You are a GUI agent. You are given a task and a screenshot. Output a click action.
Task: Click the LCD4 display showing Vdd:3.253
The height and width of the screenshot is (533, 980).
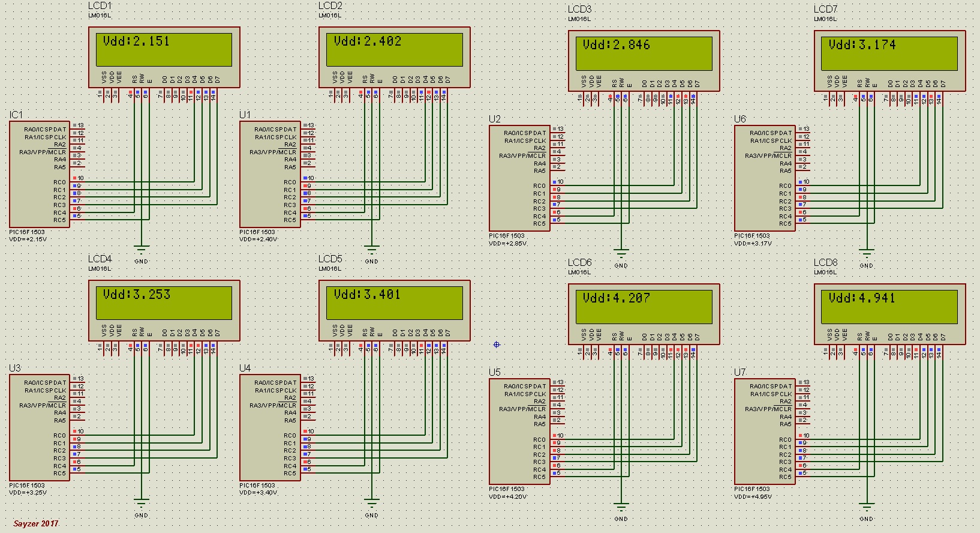pos(164,303)
